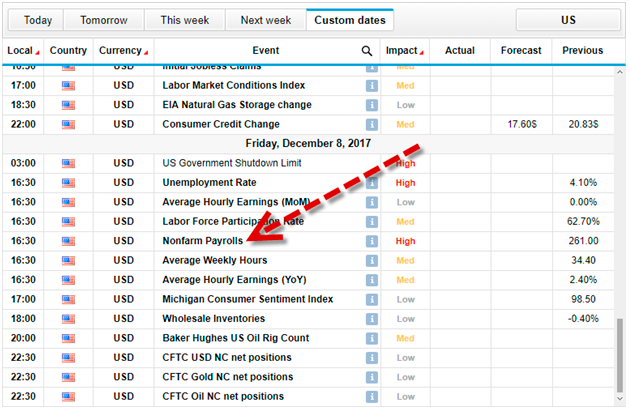Sort by the Local time column header
Viewport: 630px width, 410px height.
click(20, 50)
